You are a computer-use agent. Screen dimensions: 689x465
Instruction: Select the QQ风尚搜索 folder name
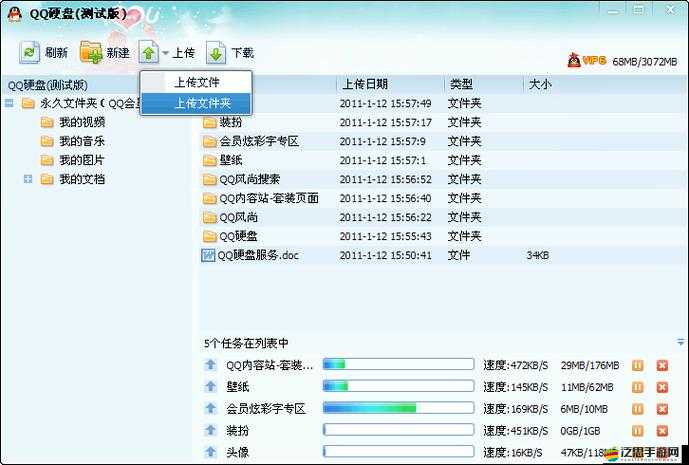click(x=250, y=179)
